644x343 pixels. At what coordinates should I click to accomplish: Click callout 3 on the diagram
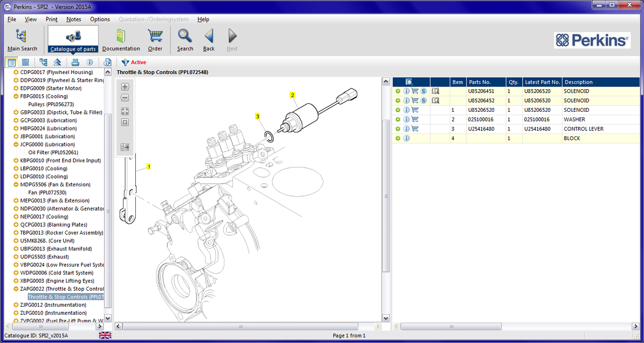258,116
